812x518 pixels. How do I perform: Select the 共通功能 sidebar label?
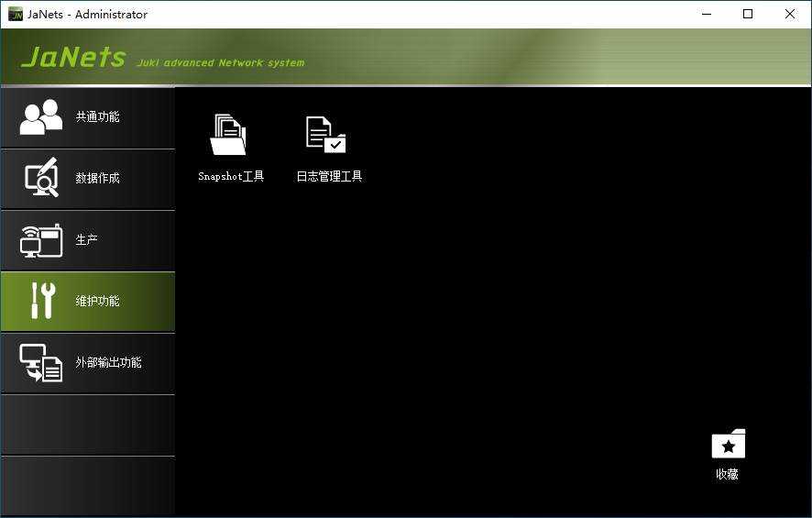tap(97, 117)
